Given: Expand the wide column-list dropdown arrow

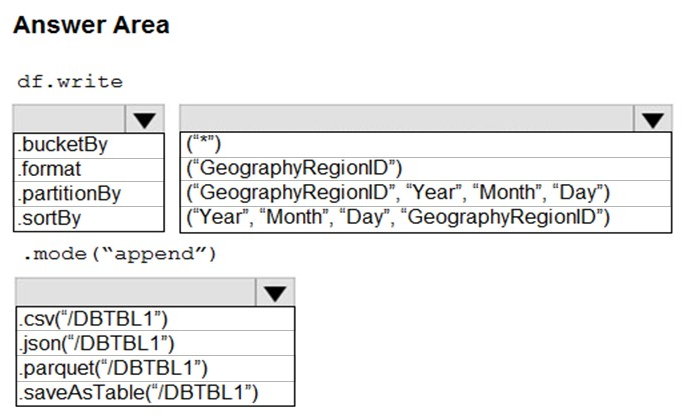Looking at the screenshot, I should 653,119.
